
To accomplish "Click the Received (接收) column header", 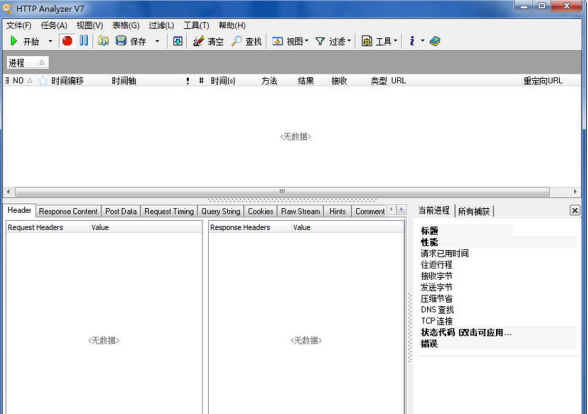I will (x=339, y=81).
